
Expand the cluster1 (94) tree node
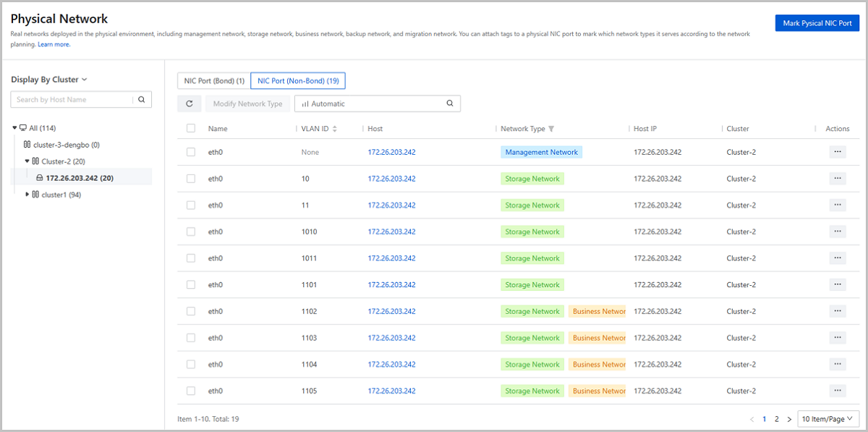click(x=27, y=194)
